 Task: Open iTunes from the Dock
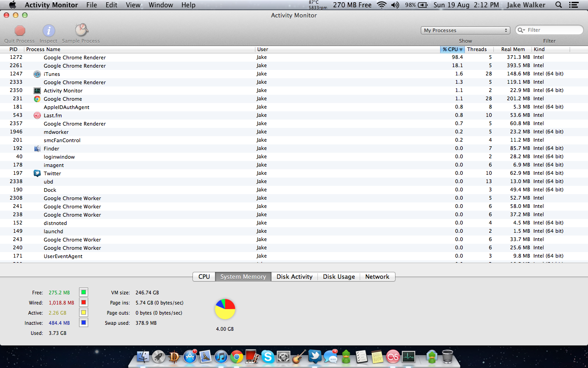coord(221,356)
